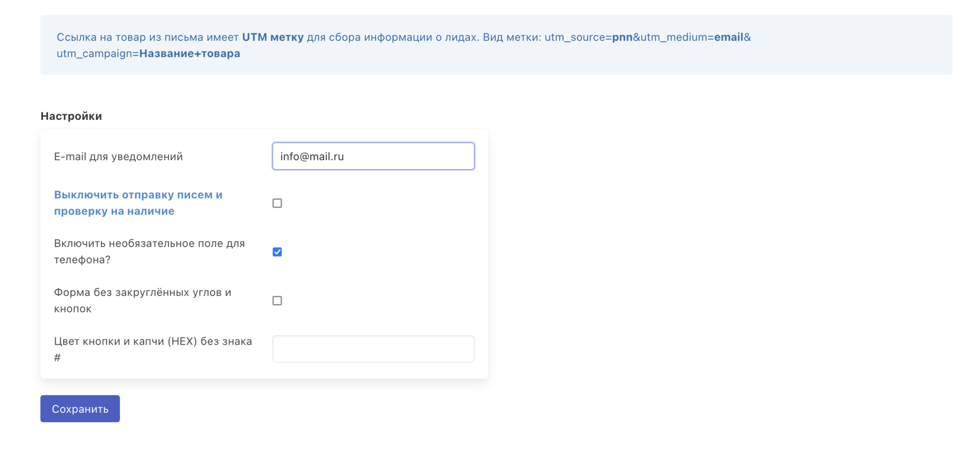Tick the Форма без закруглённых углов checkbox

(x=277, y=301)
